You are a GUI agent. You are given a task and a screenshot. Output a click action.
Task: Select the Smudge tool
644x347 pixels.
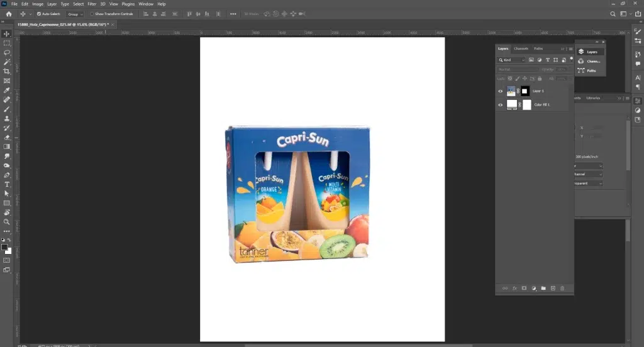click(6, 156)
